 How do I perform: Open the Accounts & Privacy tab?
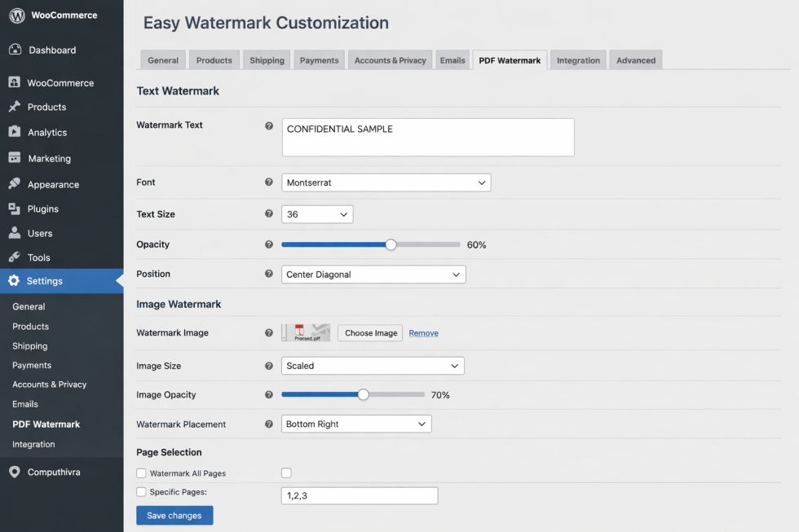point(390,59)
